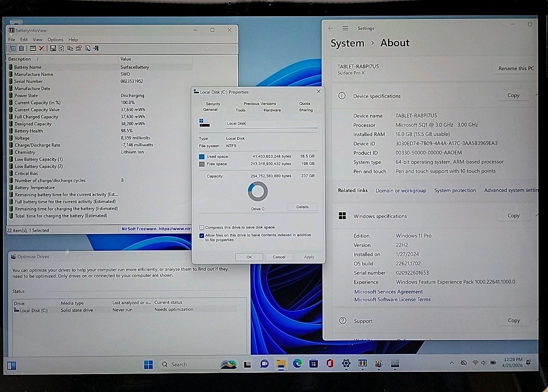Click the Details button in disk properties
Screen dimensions: 548x392
pyautogui.click(x=302, y=207)
